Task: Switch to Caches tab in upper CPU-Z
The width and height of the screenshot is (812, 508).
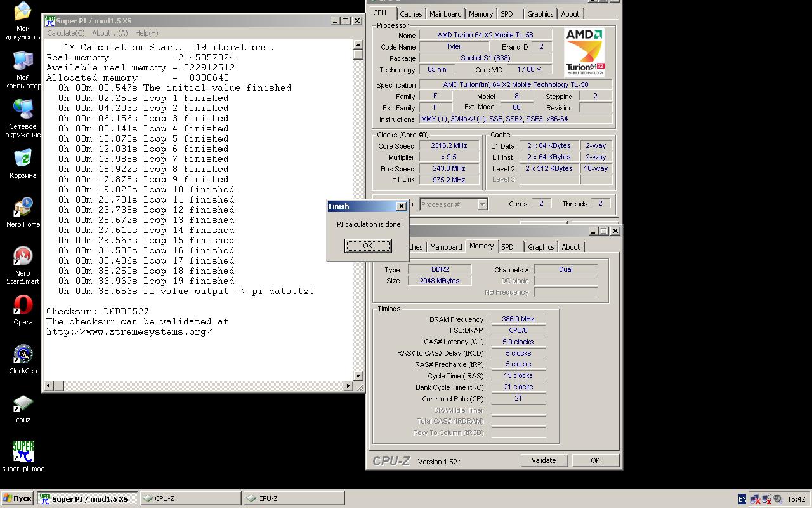Action: pyautogui.click(x=410, y=14)
